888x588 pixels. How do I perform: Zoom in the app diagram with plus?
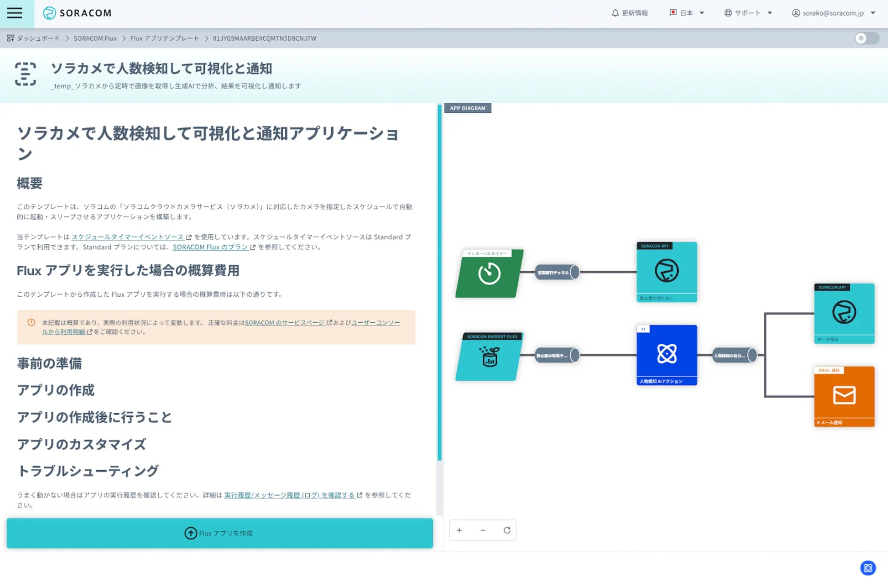459,530
